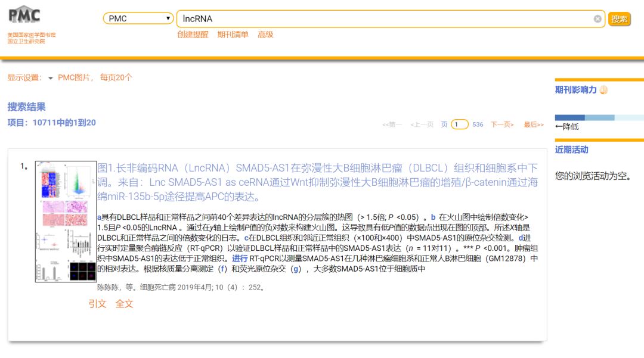
Task: Edit the page number field
Action: [459, 124]
